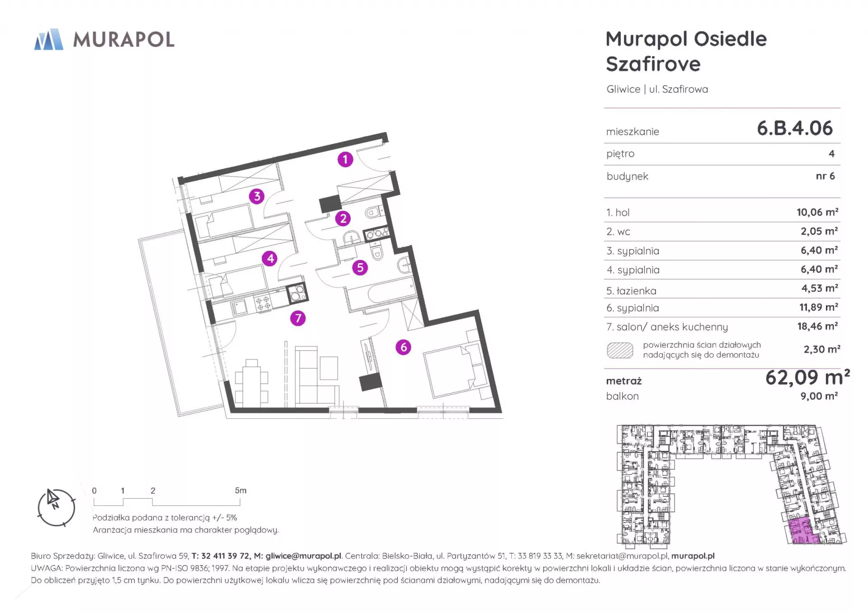Click the total area '62,09 m²'
The height and width of the screenshot is (614, 868).
tap(807, 378)
